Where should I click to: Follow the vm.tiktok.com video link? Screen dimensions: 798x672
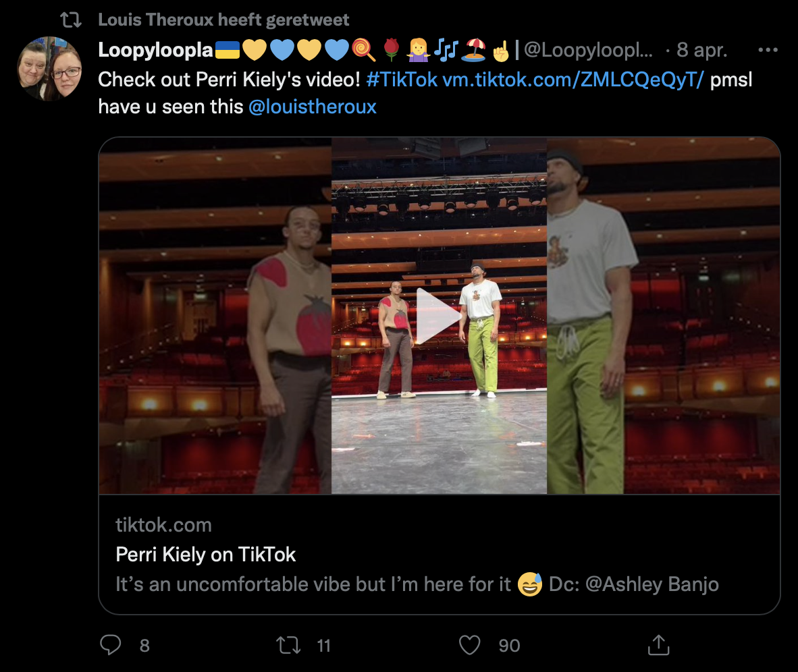click(573, 80)
